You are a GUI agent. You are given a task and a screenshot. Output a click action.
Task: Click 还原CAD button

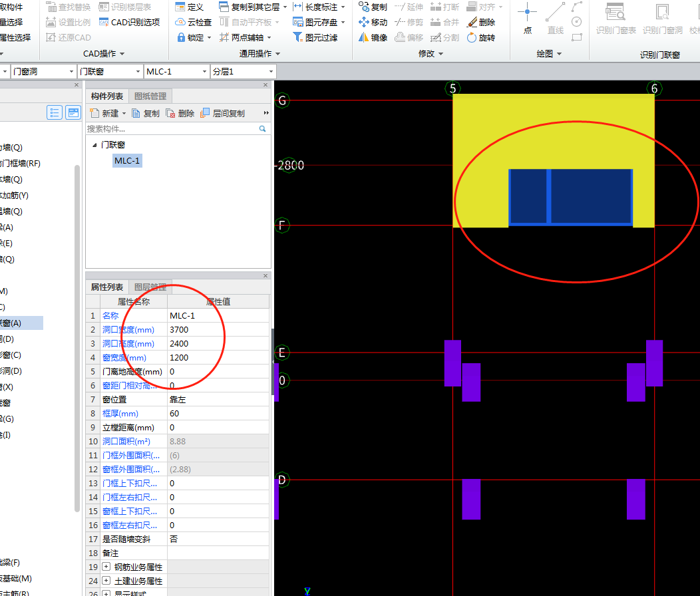[69, 37]
